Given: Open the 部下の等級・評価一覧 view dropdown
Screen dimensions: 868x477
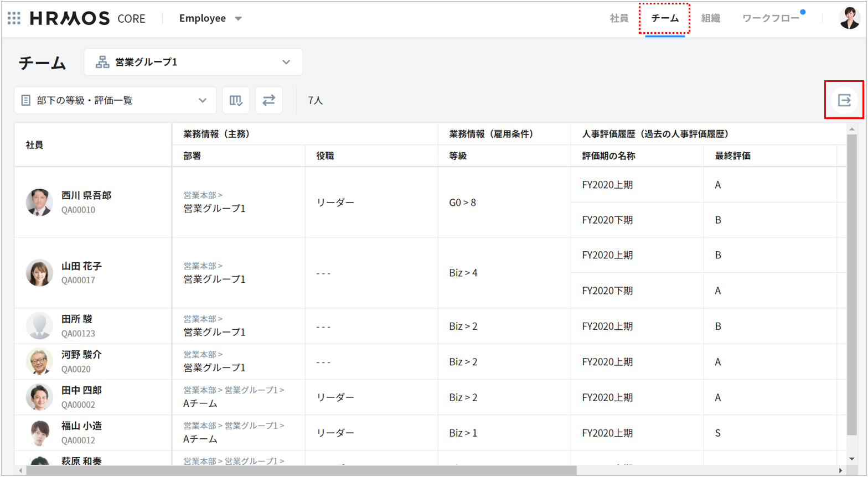Looking at the screenshot, I should pyautogui.click(x=115, y=100).
